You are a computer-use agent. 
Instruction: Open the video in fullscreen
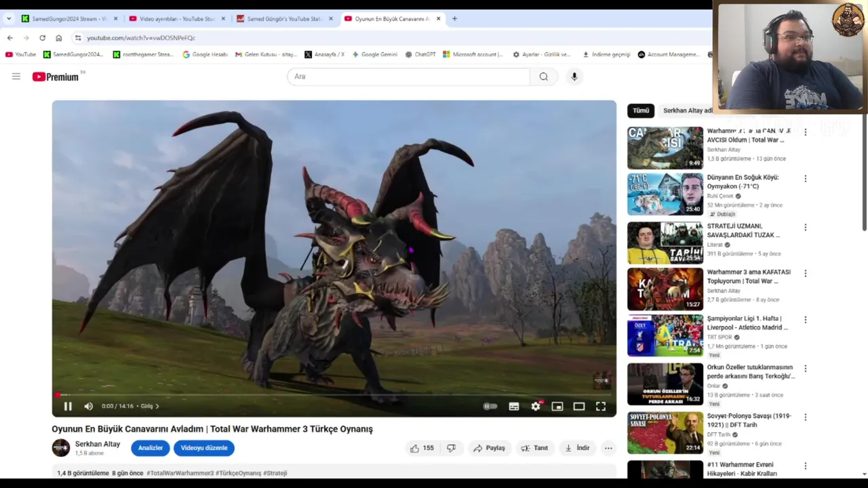coord(601,406)
